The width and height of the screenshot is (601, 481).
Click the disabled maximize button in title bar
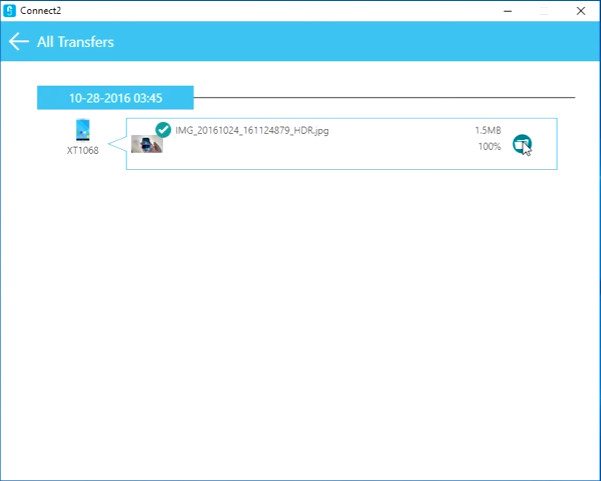pyautogui.click(x=544, y=11)
